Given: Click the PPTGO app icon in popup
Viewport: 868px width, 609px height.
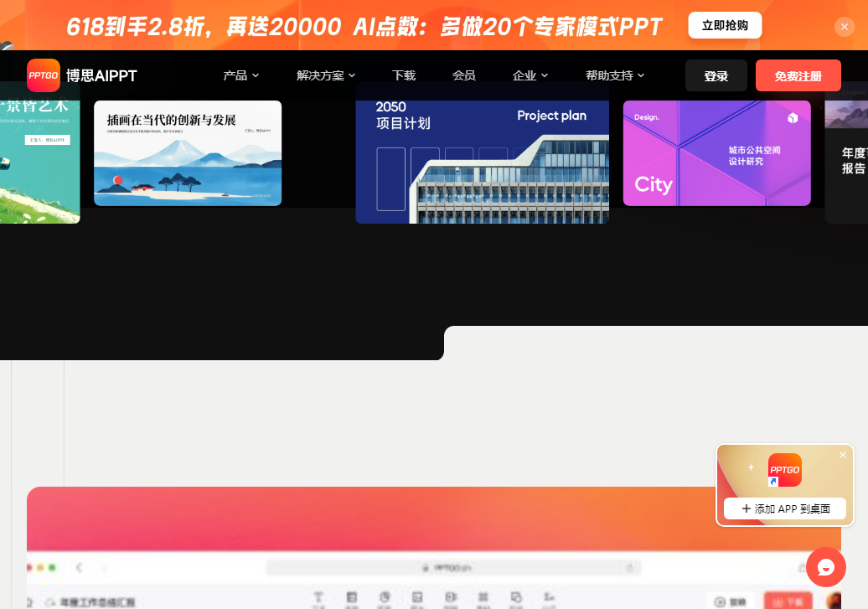Looking at the screenshot, I should coord(785,470).
